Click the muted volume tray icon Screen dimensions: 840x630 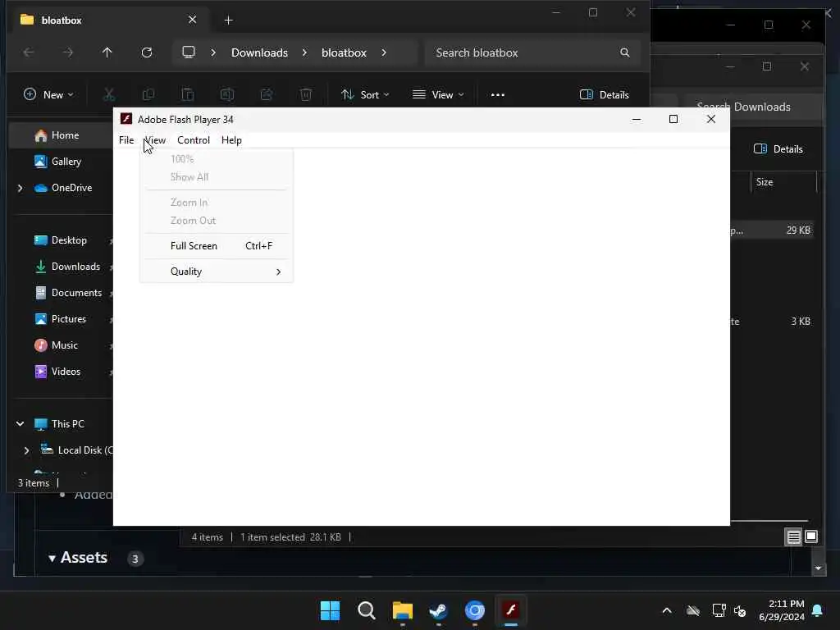click(740, 610)
